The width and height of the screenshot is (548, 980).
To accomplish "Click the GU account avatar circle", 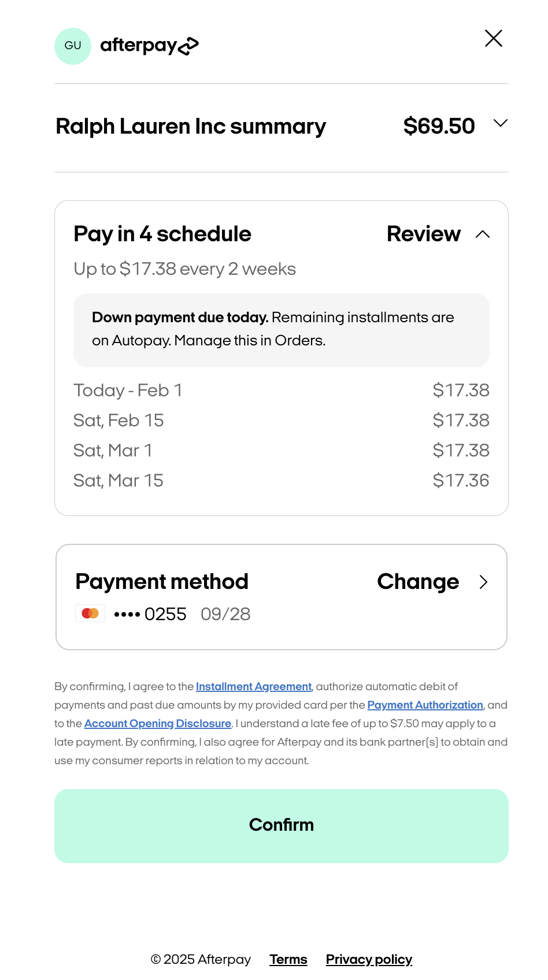I will pyautogui.click(x=73, y=46).
